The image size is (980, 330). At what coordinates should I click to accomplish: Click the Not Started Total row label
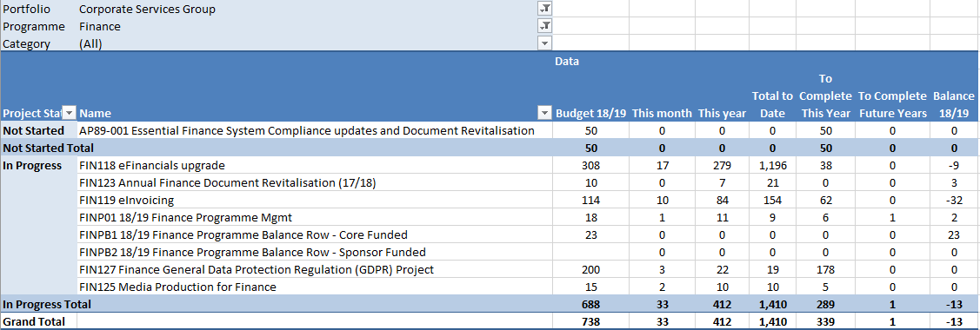tap(48, 148)
